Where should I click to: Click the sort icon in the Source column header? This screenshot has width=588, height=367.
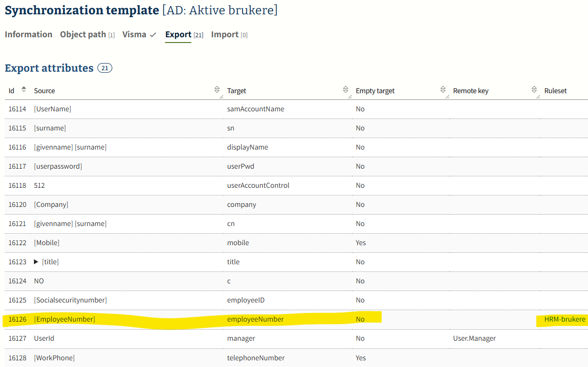click(217, 90)
